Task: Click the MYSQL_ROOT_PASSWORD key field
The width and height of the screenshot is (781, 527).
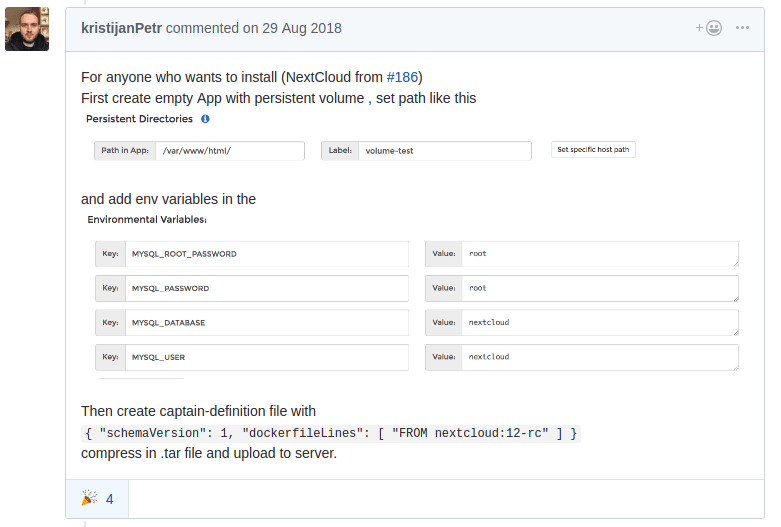Action: (266, 254)
